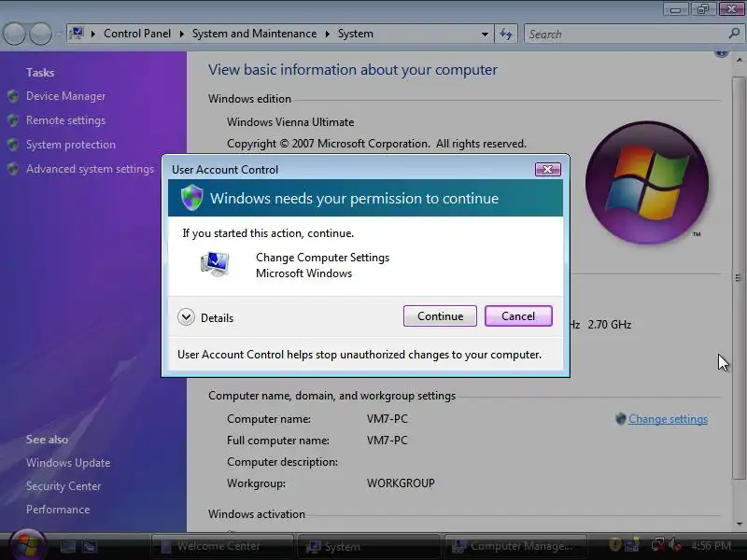Click the search magnifier icon

pos(734,34)
